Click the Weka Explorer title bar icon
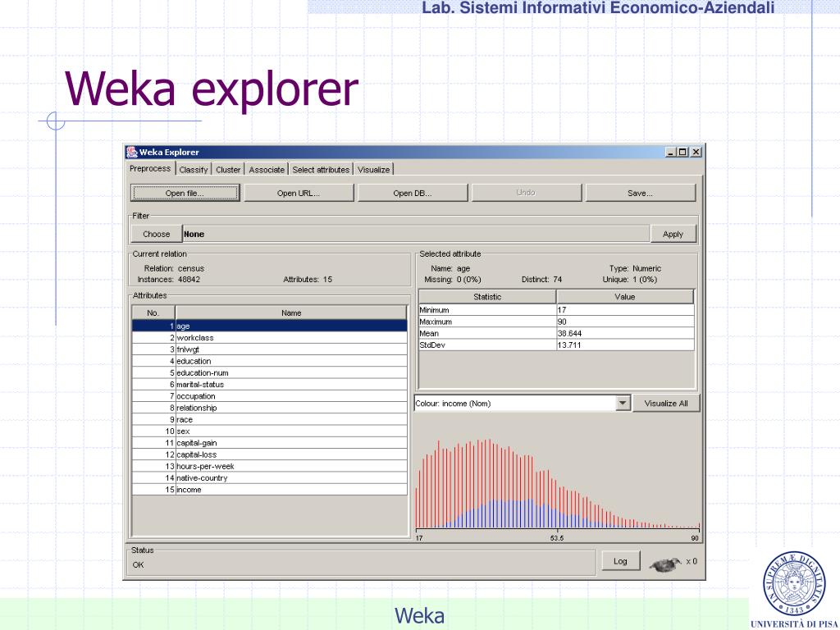The image size is (840, 630). (x=132, y=152)
